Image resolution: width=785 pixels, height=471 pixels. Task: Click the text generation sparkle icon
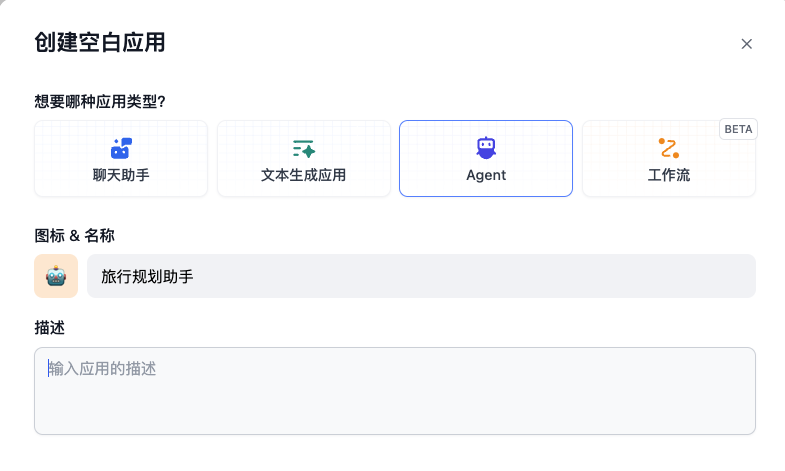click(x=304, y=148)
